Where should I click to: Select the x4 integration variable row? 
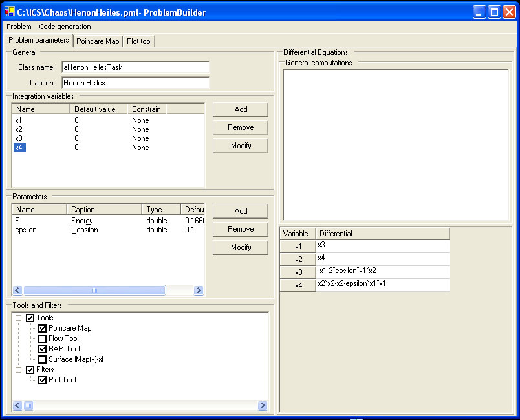point(109,148)
